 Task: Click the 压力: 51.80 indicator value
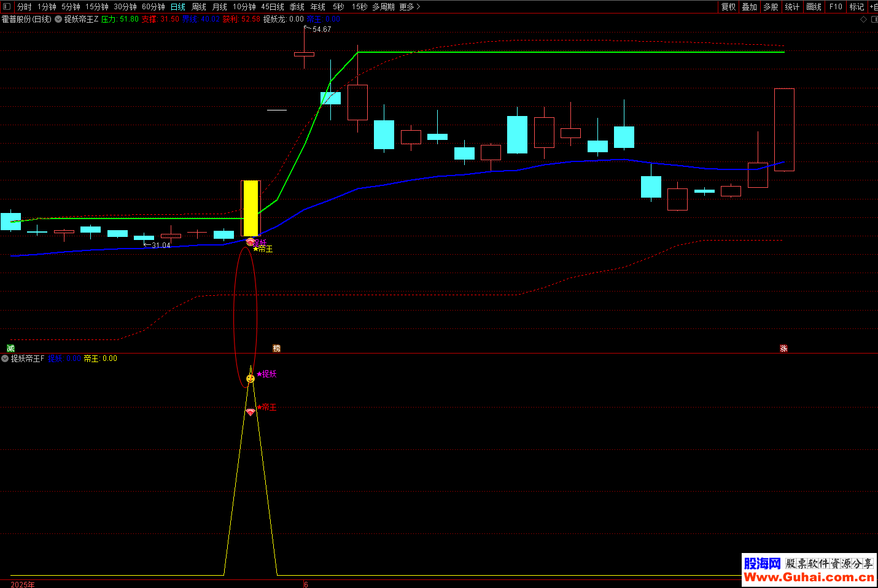point(120,19)
